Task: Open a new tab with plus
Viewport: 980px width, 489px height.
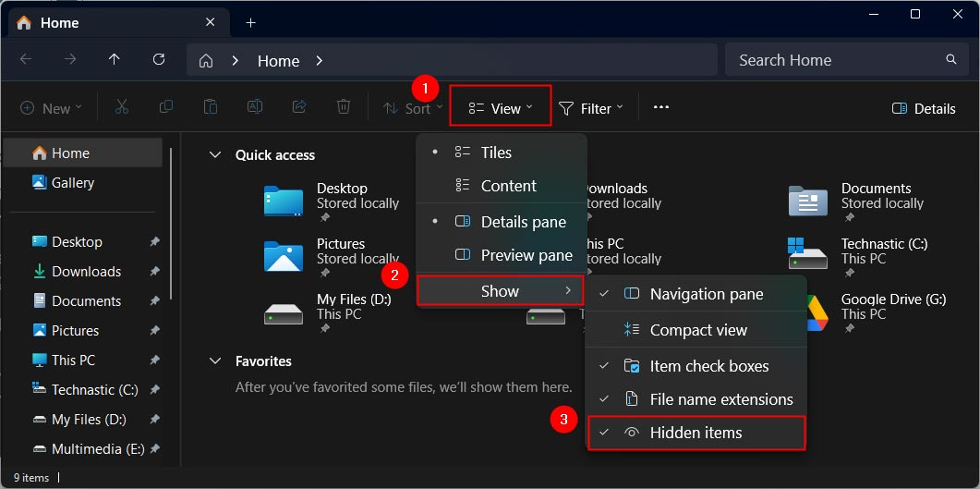Action: (250, 22)
